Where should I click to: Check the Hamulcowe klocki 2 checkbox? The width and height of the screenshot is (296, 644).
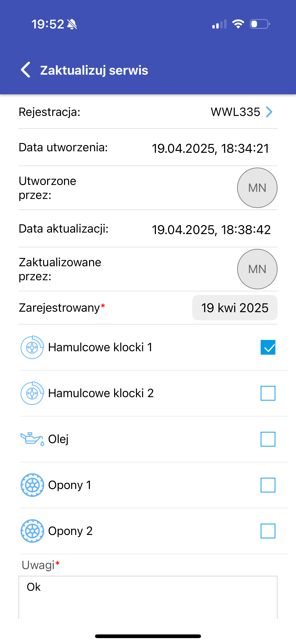click(x=268, y=393)
